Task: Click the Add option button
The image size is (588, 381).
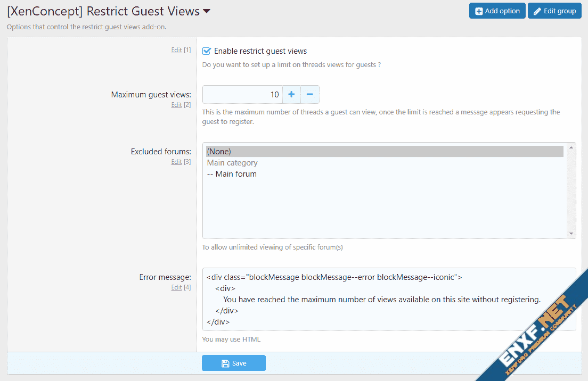Action: 497,11
